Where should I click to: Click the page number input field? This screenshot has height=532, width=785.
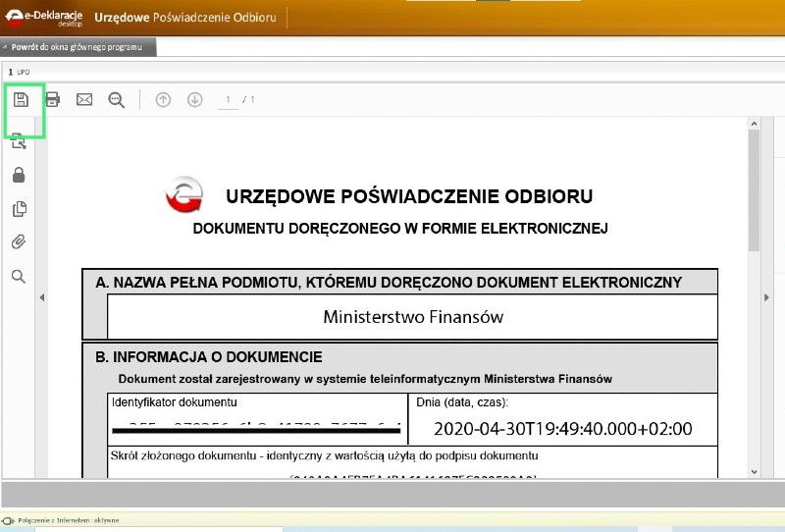click(x=228, y=100)
